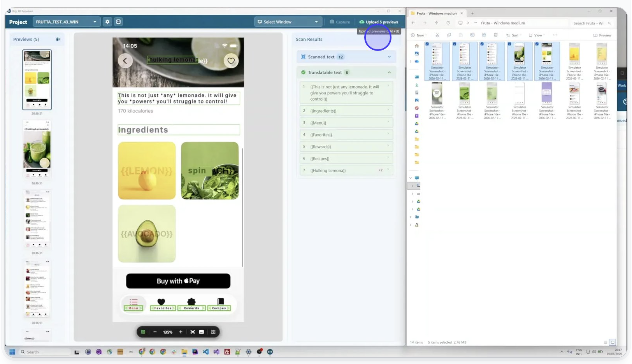Expand Scanned text section
Screen dimensions: 632x364
click(x=346, y=57)
